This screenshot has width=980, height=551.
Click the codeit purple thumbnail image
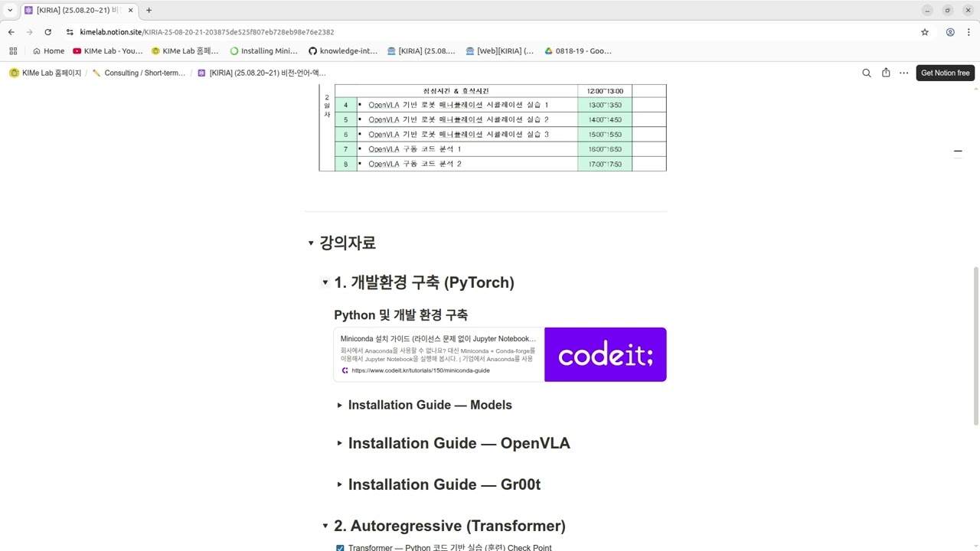[606, 354]
